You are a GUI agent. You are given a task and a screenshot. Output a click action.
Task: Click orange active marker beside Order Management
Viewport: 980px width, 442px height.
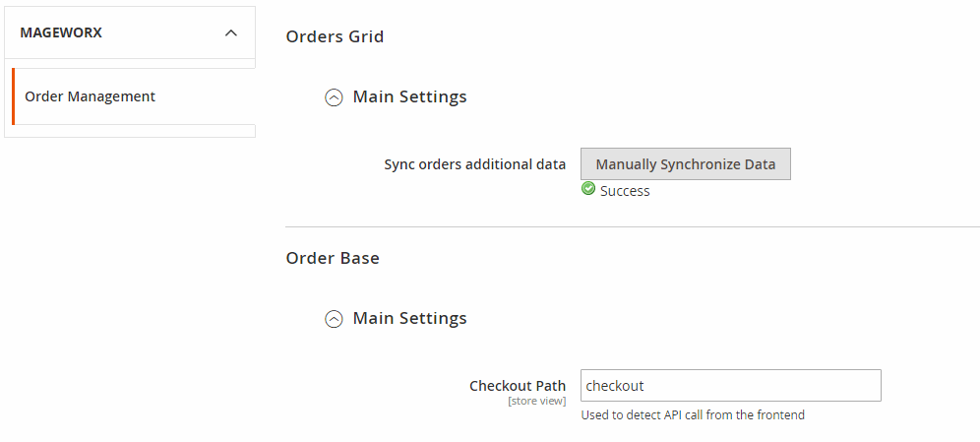(13, 96)
